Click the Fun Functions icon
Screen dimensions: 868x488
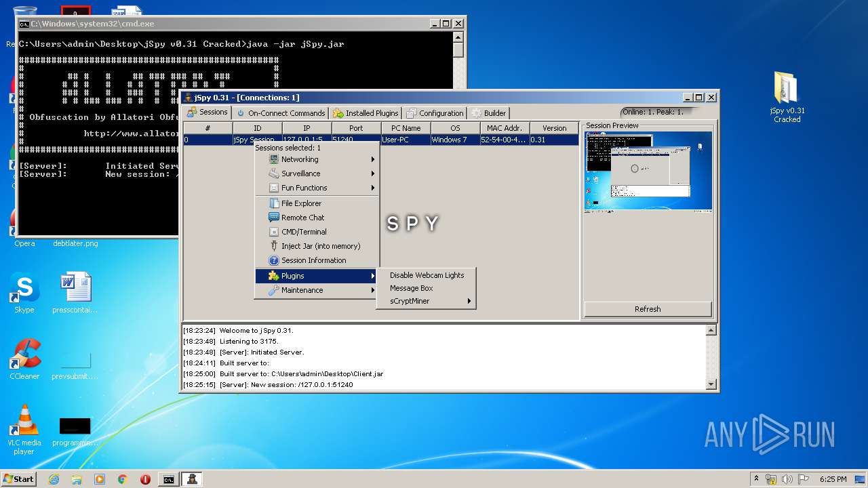274,188
